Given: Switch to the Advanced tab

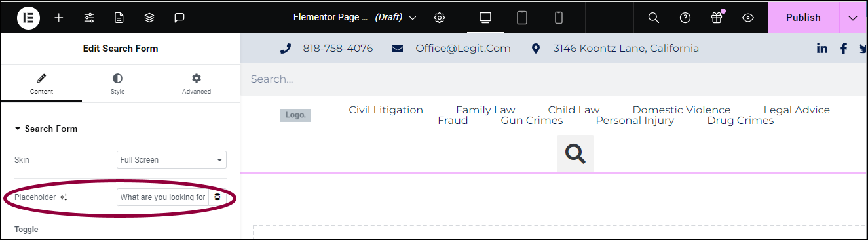Looking at the screenshot, I should click(197, 85).
